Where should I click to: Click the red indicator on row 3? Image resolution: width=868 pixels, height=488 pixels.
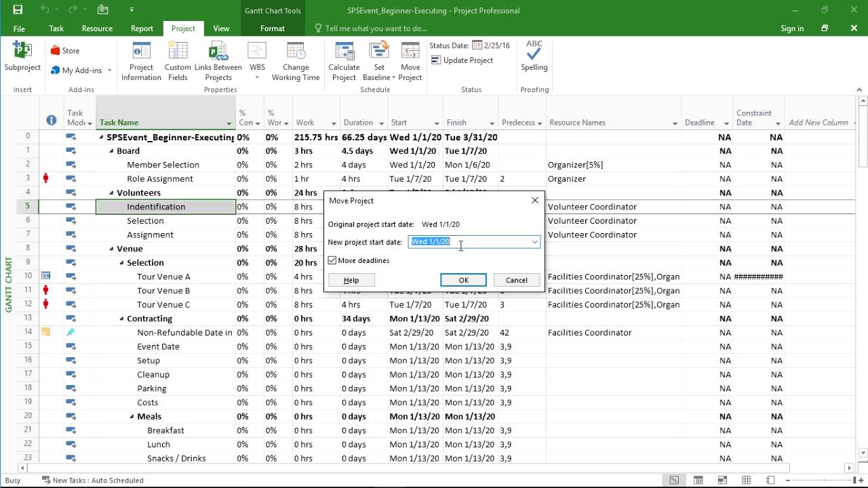point(46,179)
